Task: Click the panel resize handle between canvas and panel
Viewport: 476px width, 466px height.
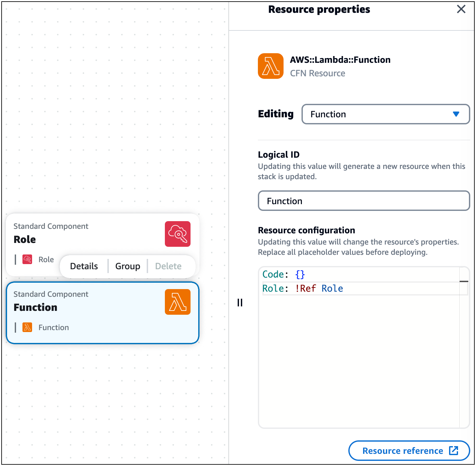Action: pos(240,302)
